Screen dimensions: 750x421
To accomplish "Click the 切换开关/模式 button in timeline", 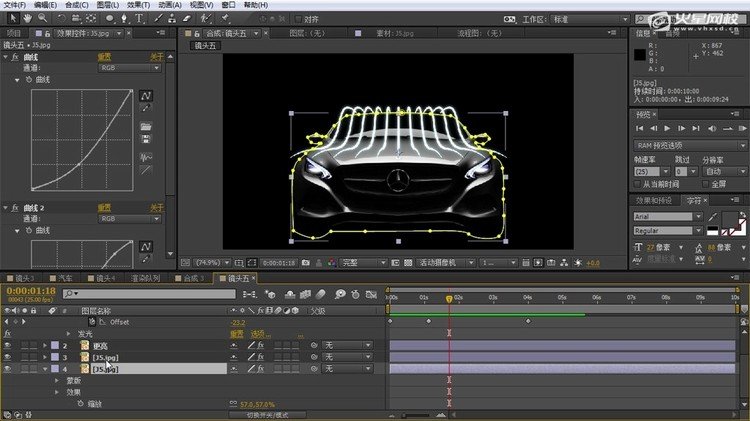I will click(267, 415).
